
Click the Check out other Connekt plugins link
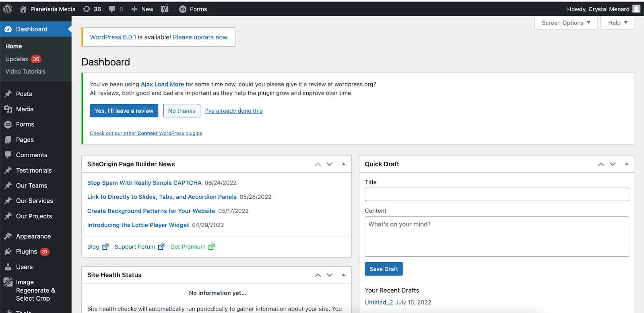pos(146,133)
